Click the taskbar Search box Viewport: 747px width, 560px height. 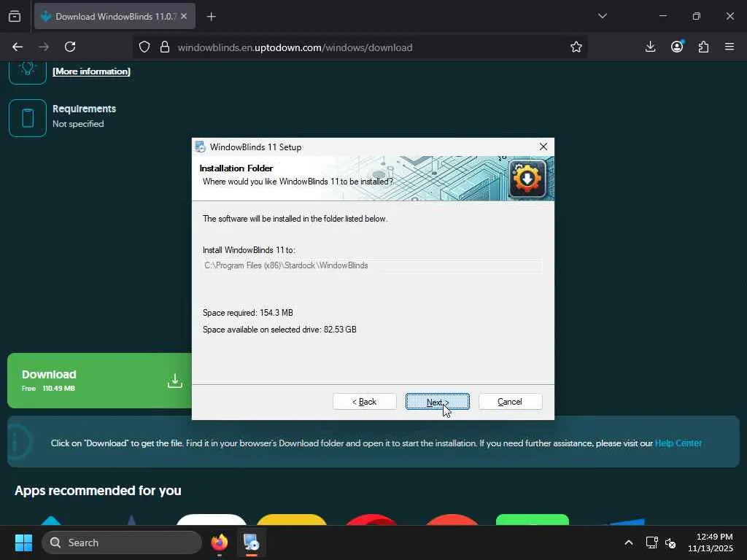click(122, 542)
